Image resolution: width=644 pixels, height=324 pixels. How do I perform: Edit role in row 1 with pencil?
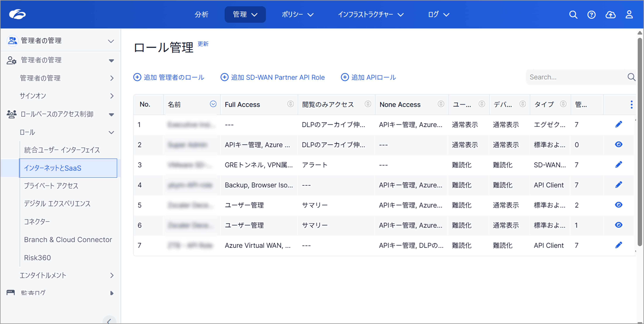pyautogui.click(x=618, y=124)
